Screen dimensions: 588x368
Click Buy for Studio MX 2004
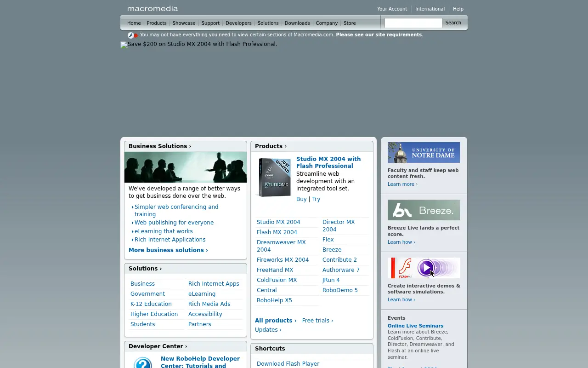(301, 199)
